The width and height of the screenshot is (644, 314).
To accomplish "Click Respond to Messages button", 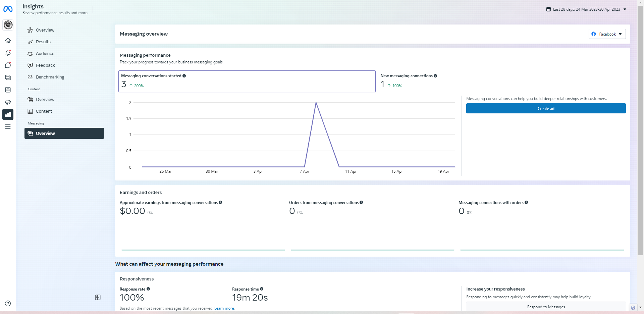I will coord(546,307).
